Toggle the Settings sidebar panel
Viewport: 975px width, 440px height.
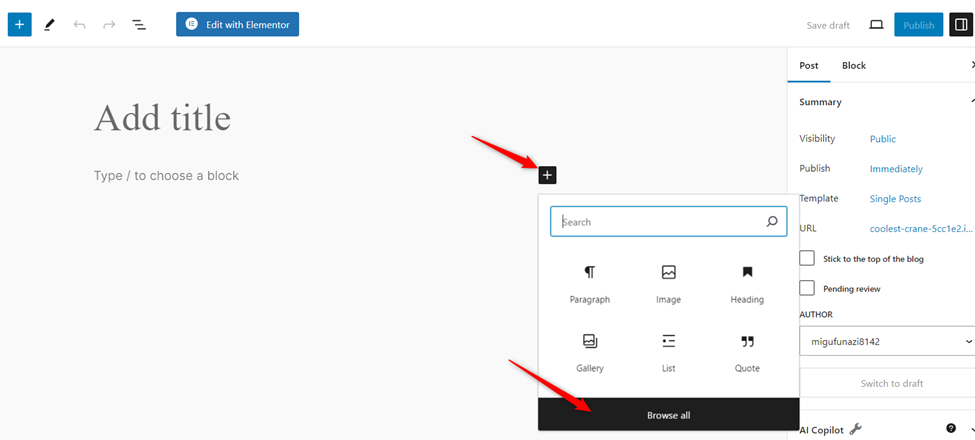961,25
